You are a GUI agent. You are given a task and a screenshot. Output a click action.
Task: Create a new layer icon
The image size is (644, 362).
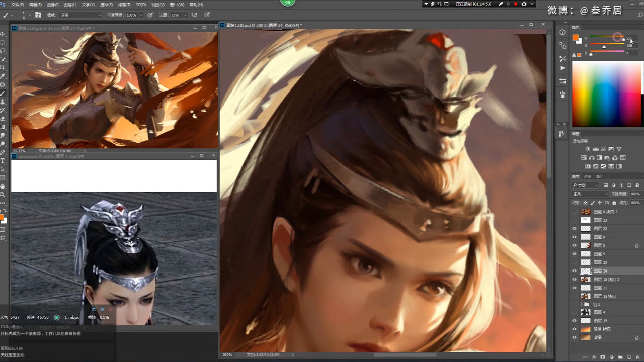629,357
